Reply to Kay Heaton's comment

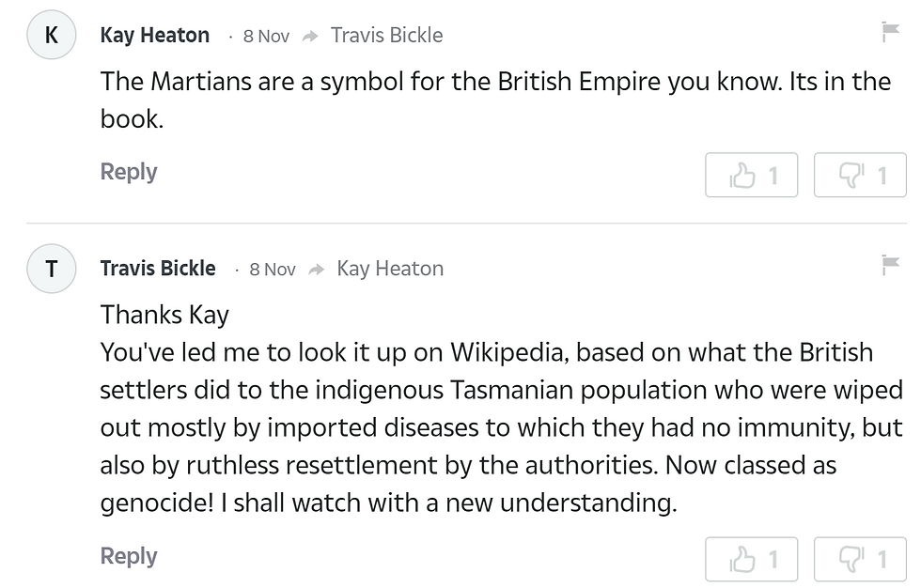click(x=129, y=172)
